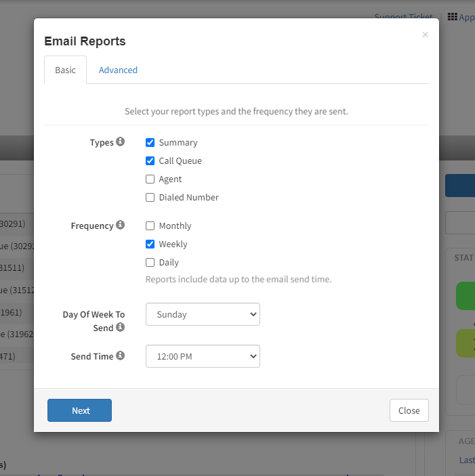The height and width of the screenshot is (476, 475).
Task: Click the Weekly label text
Action: click(x=173, y=244)
